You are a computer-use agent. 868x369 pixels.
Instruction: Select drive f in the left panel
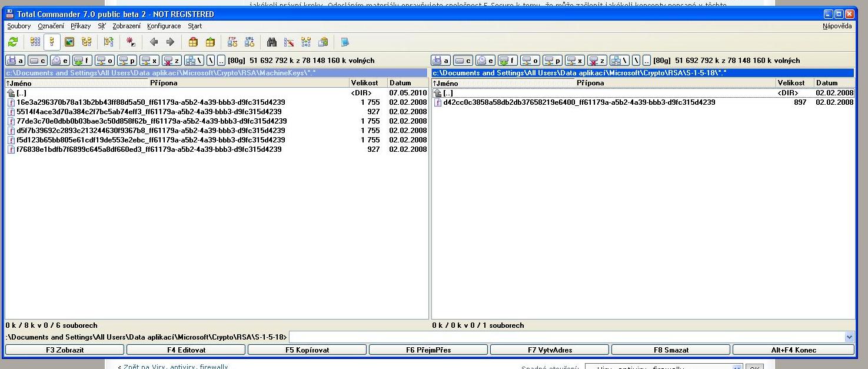(x=82, y=60)
